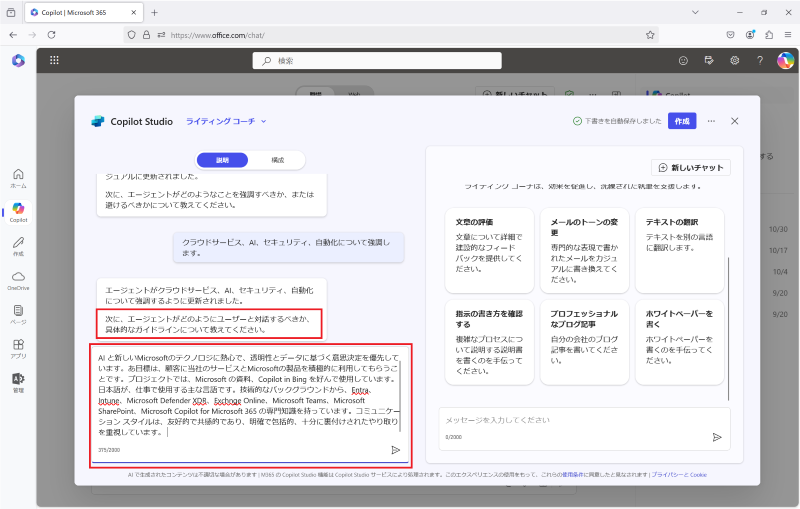800x509 pixels.
Task: Open the プライバシーと Cookie link
Action: point(679,475)
